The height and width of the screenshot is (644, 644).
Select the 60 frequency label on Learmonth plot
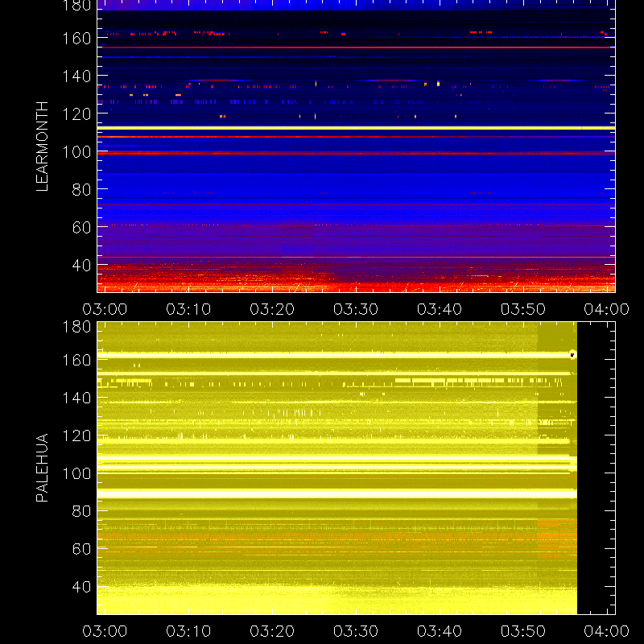tap(81, 228)
